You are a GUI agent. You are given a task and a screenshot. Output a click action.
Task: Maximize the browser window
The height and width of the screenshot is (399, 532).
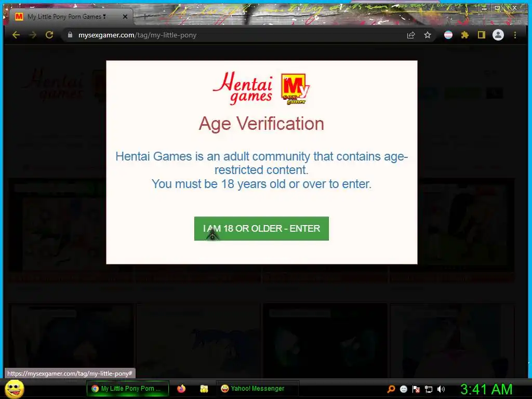tap(497, 8)
